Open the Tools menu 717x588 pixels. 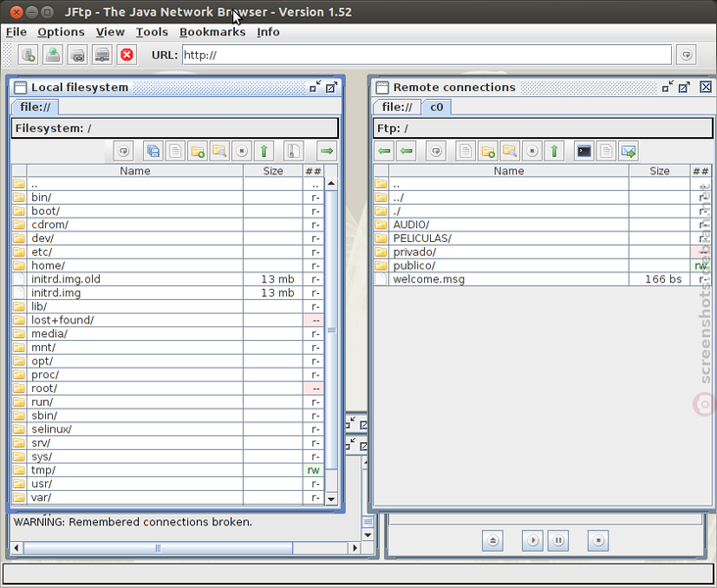tap(152, 32)
